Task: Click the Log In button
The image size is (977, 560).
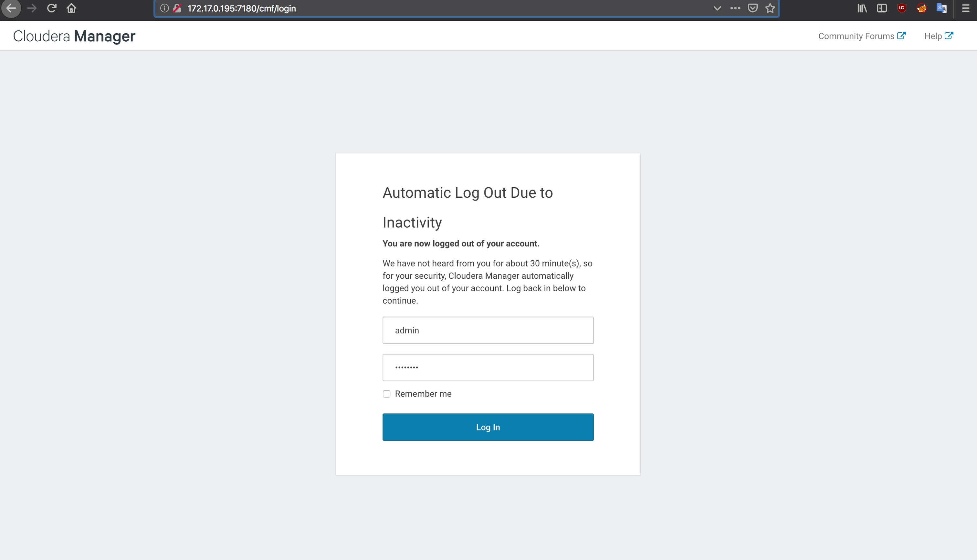Action: pos(488,427)
